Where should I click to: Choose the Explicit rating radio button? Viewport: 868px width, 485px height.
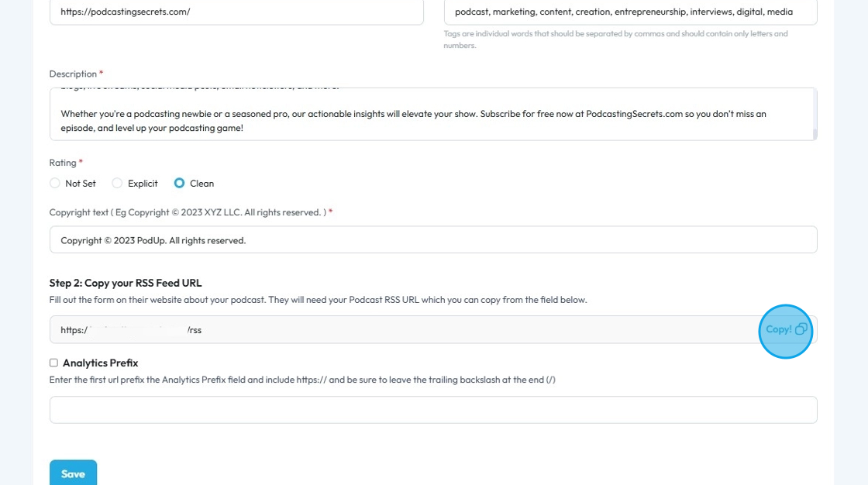117,184
